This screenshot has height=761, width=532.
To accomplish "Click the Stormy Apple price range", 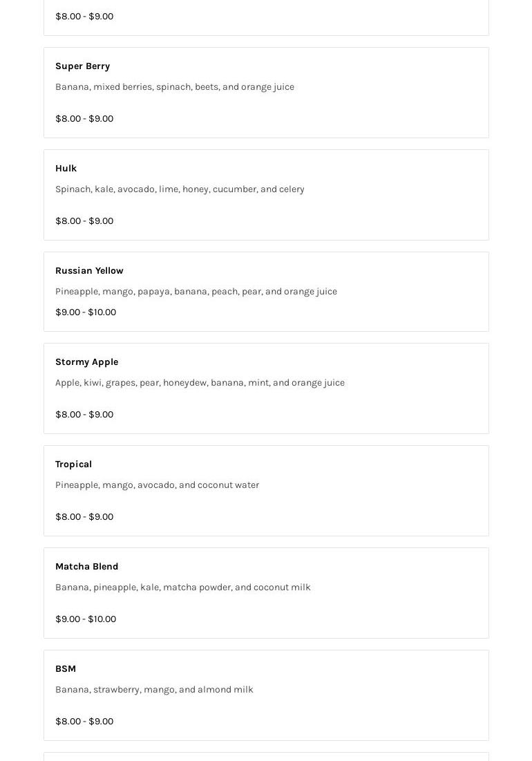I will pos(84,415).
